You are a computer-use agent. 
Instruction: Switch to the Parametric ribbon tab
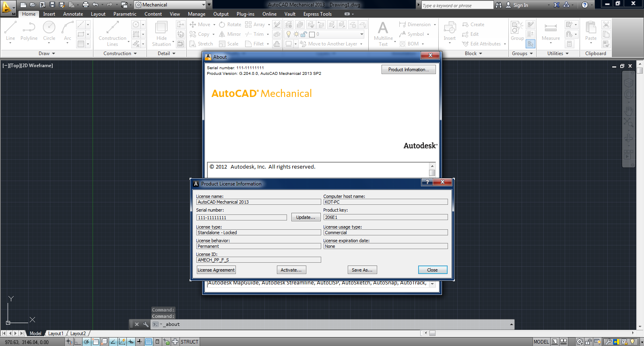point(125,14)
